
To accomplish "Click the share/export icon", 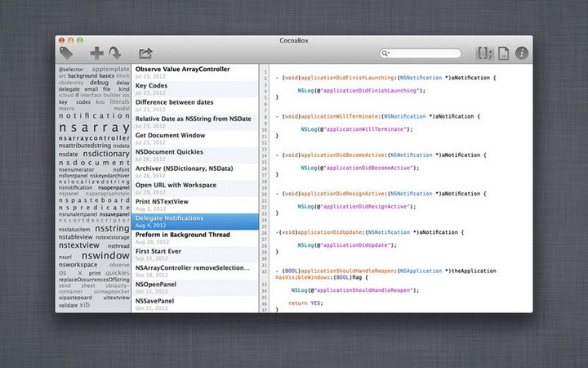I will pyautogui.click(x=145, y=53).
